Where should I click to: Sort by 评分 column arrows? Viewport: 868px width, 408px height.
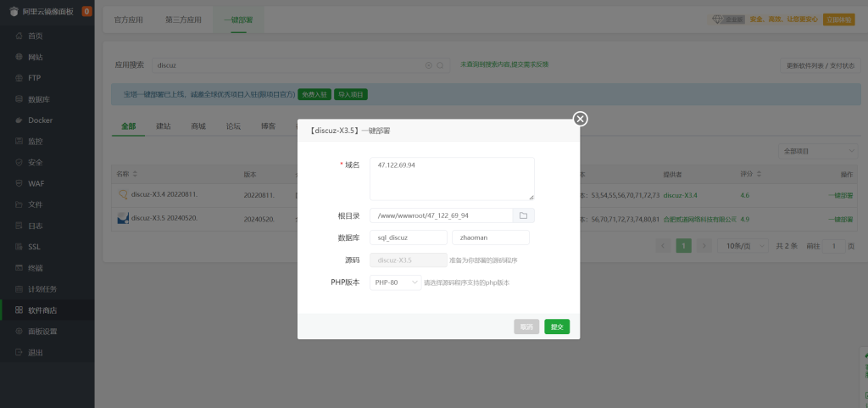(759, 174)
